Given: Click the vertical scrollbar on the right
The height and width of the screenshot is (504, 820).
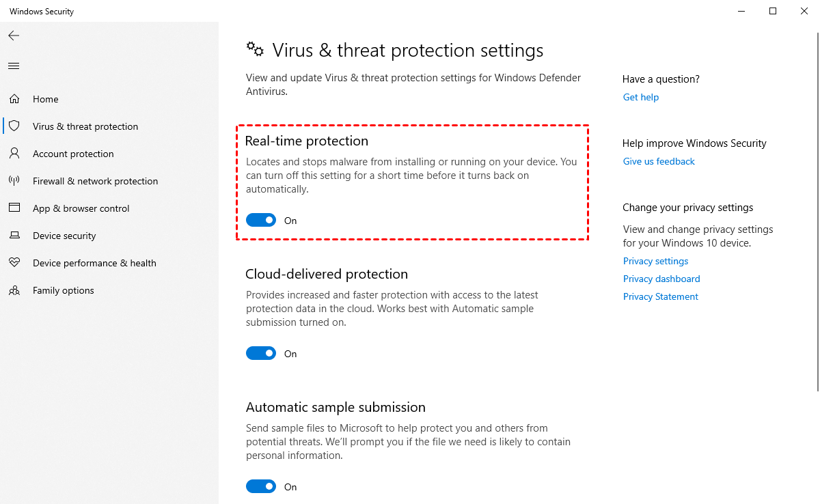Looking at the screenshot, I should click(x=817, y=205).
